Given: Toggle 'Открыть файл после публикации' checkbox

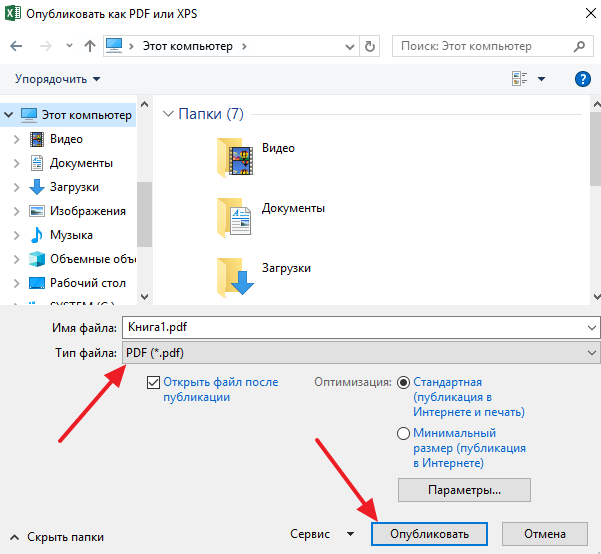Looking at the screenshot, I should click(153, 382).
